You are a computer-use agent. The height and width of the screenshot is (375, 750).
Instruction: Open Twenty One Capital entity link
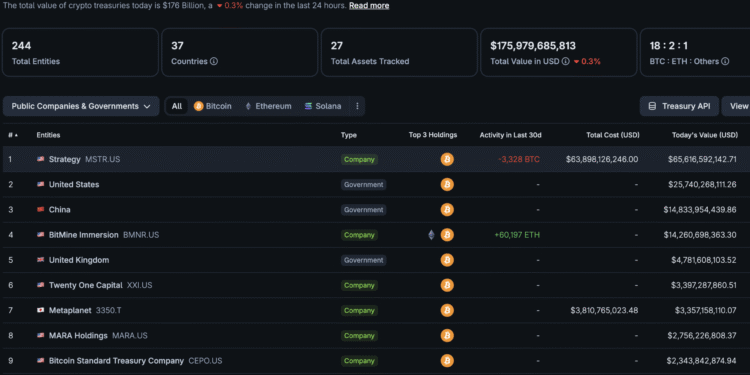click(86, 286)
